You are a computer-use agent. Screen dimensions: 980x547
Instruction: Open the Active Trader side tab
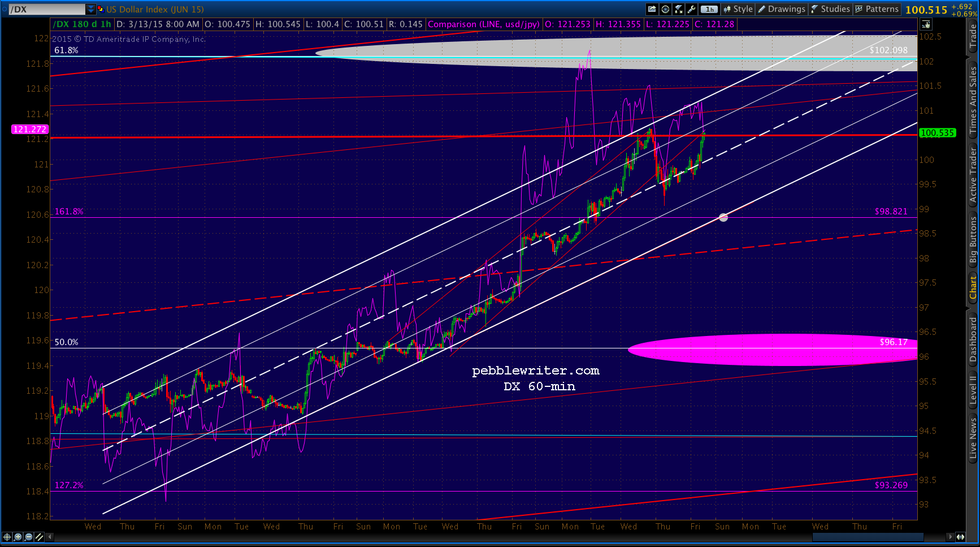(973, 175)
